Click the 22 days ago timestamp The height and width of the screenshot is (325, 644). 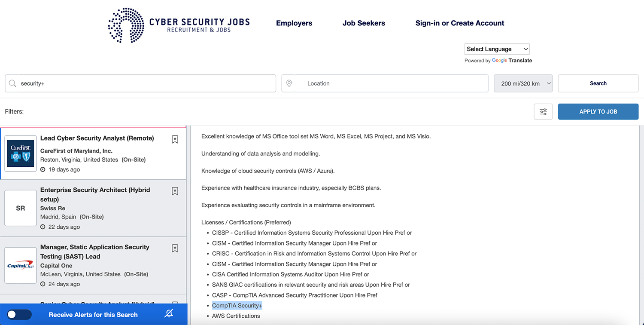click(64, 227)
